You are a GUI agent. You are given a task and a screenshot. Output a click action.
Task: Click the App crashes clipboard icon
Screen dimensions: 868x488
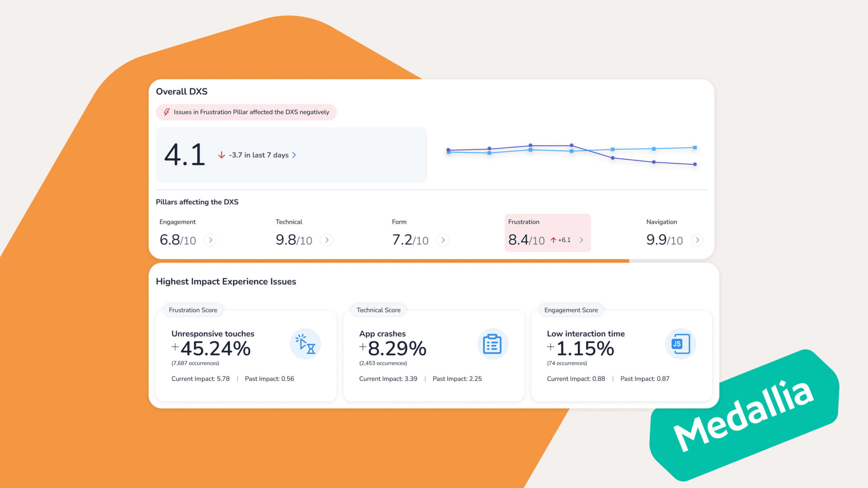493,344
